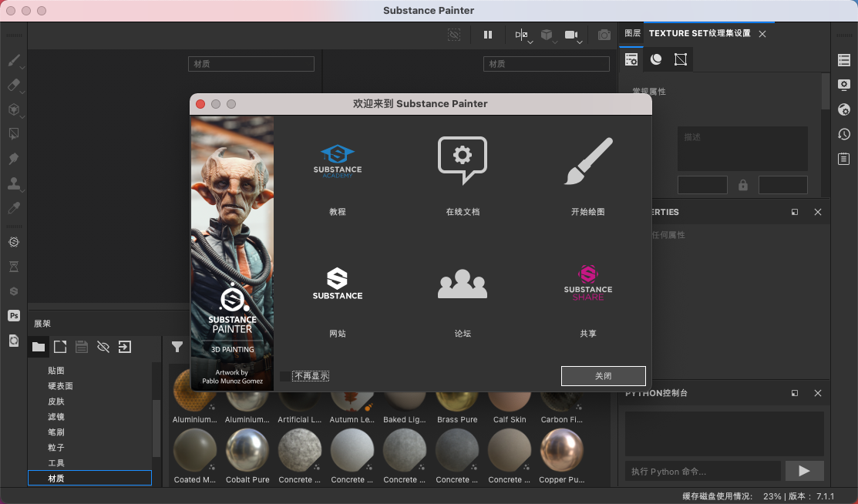Click the left viewport 材质 field
858x504 pixels.
251,64
